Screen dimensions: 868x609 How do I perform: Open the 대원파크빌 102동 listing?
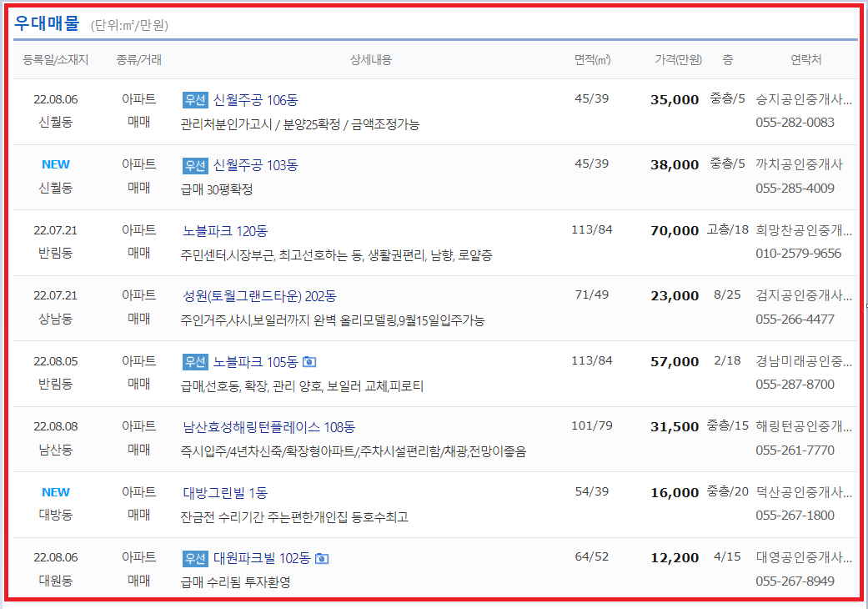[x=261, y=558]
